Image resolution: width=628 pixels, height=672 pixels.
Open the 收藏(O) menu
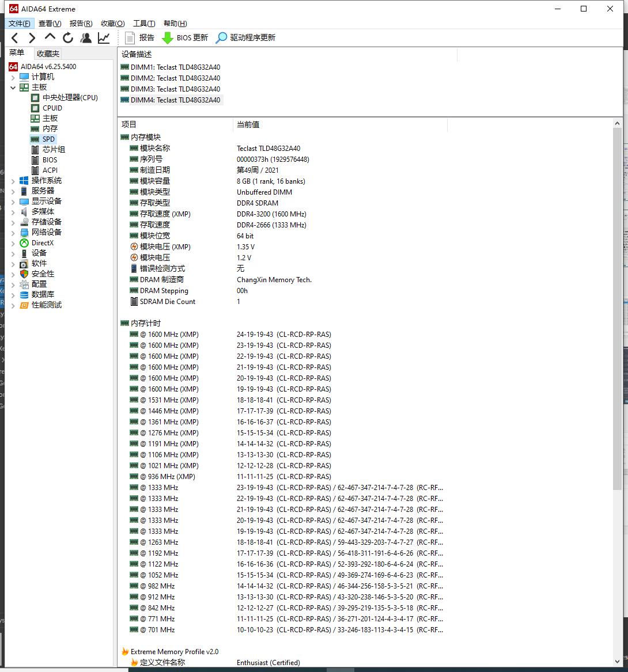pyautogui.click(x=113, y=23)
